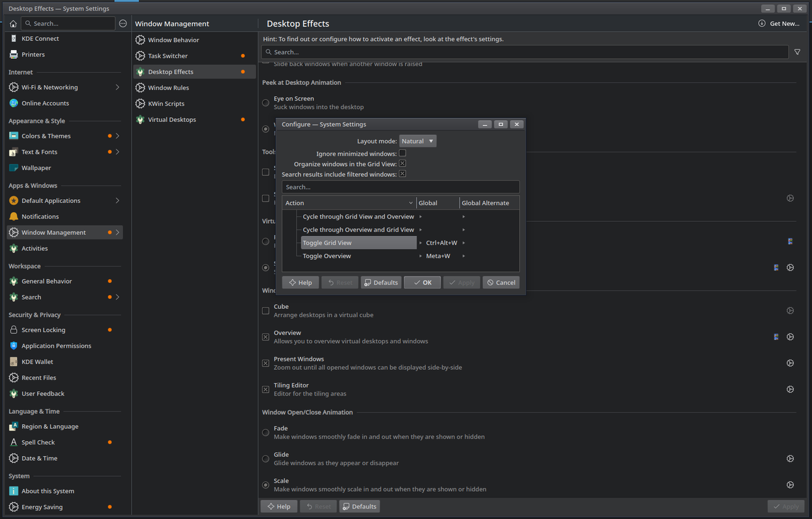This screenshot has width=812, height=519.
Task: Open Wallpaper settings
Action: 64,168
